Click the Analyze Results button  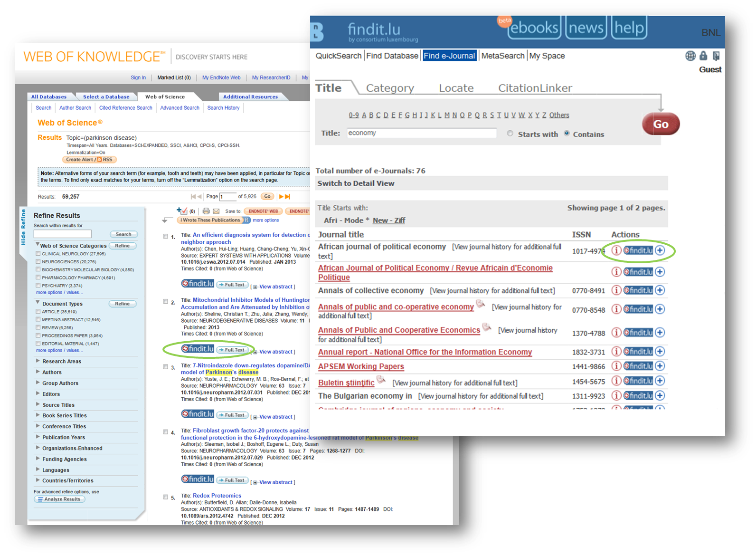60,499
